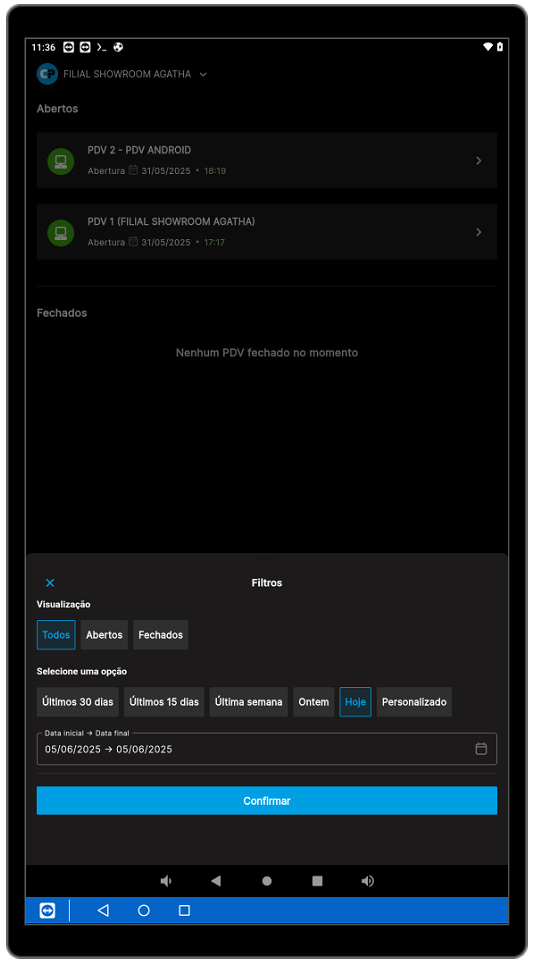Click the TeamViewer icon in blue bar
The image size is (533, 965).
click(47, 910)
